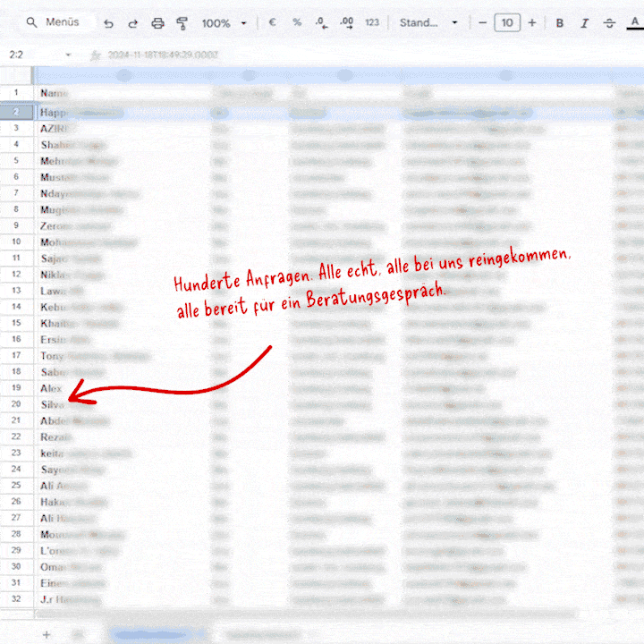The height and width of the screenshot is (644, 644).
Task: Open the 123 number format menu
Action: pos(372,22)
